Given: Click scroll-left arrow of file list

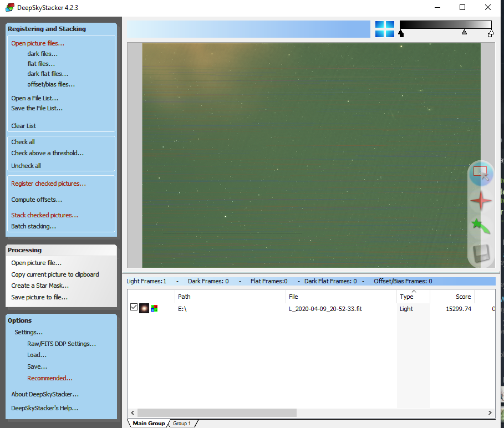Looking at the screenshot, I should [x=133, y=412].
